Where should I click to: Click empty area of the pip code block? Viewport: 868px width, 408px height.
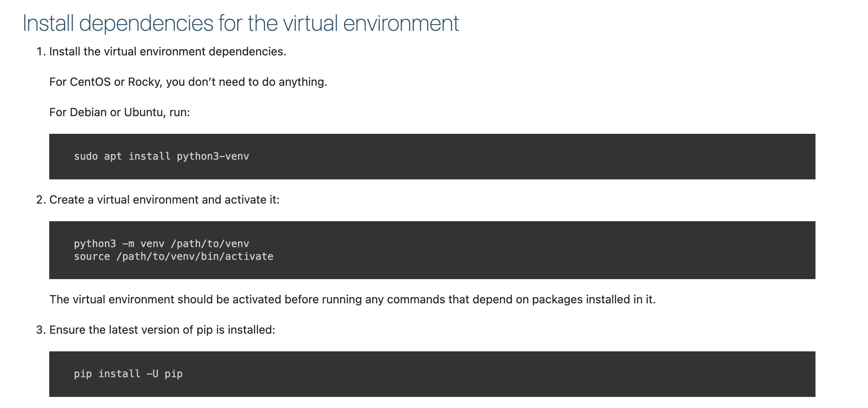pos(492,374)
